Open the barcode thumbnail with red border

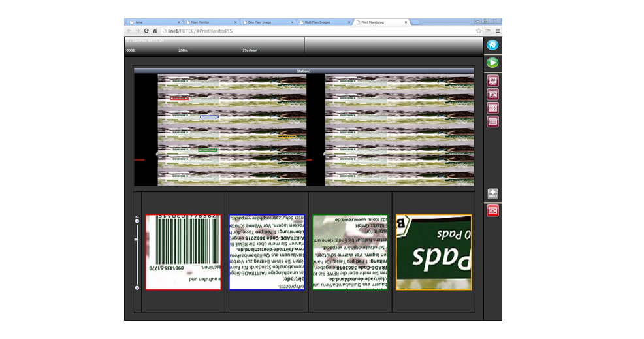(x=183, y=252)
